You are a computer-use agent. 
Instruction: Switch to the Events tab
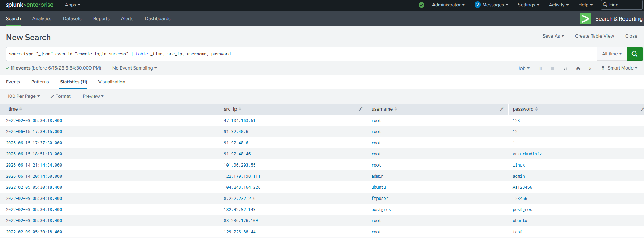pyautogui.click(x=13, y=82)
